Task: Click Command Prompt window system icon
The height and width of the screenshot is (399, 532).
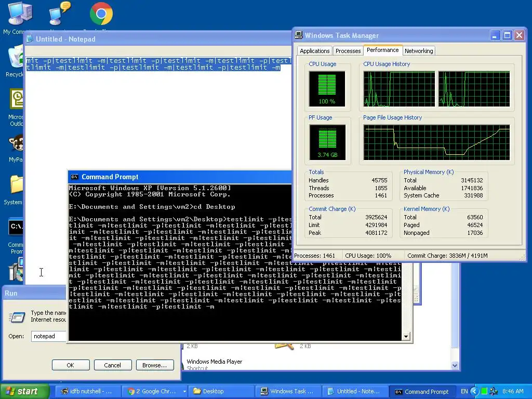Action: 75,177
